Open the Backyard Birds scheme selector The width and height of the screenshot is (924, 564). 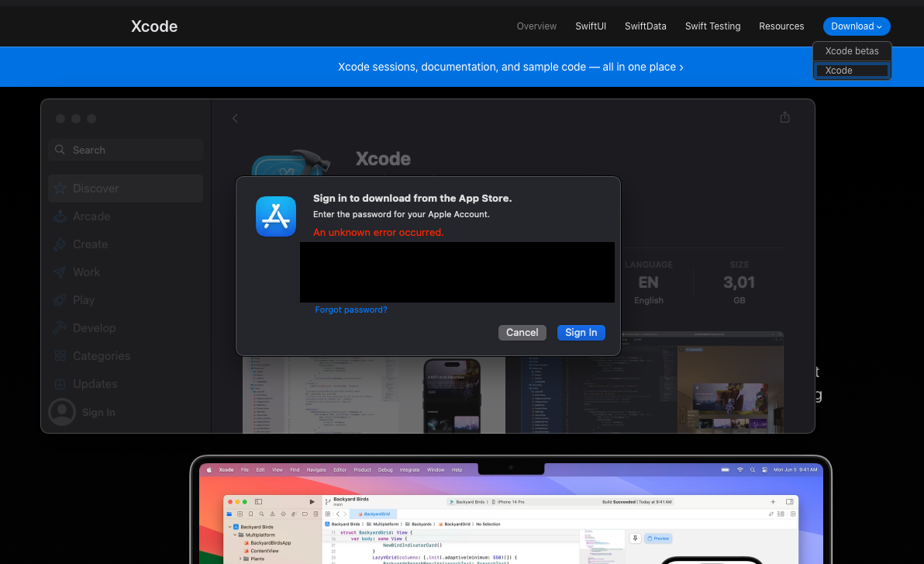coord(468,502)
